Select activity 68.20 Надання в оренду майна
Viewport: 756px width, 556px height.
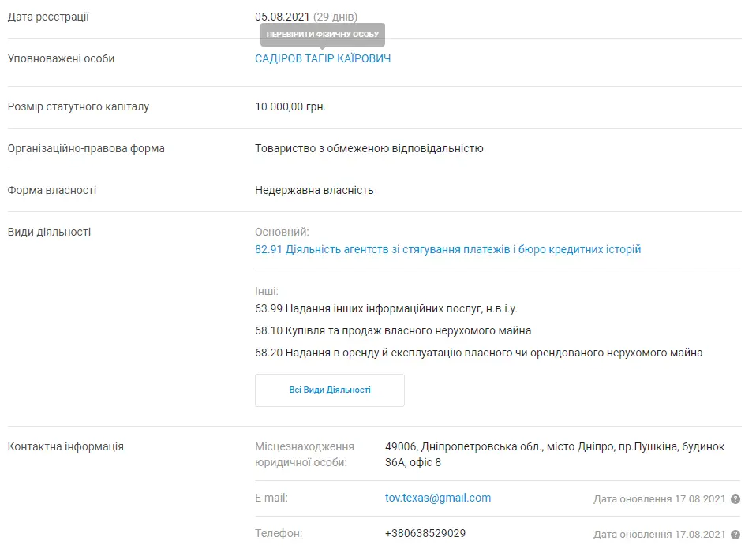pyautogui.click(x=478, y=353)
